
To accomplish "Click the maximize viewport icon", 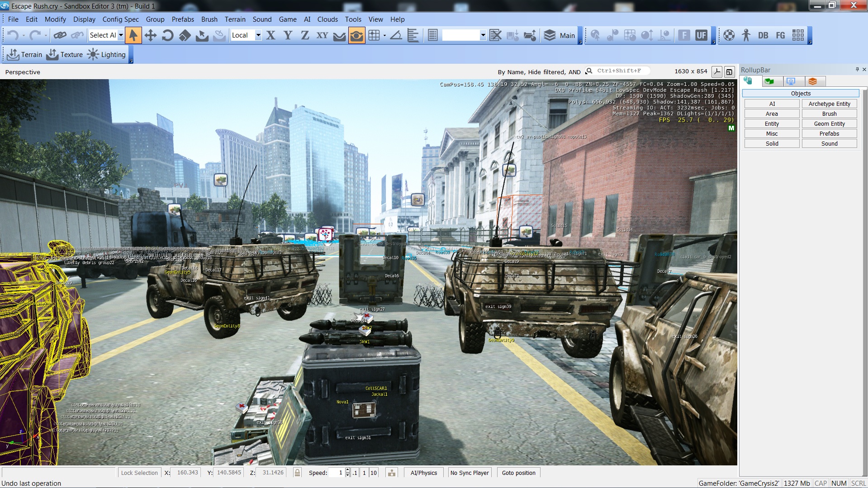I will point(729,71).
